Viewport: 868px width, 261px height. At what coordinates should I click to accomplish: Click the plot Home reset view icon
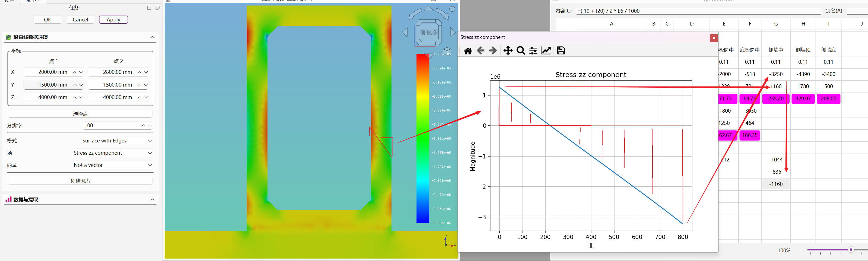tap(468, 50)
